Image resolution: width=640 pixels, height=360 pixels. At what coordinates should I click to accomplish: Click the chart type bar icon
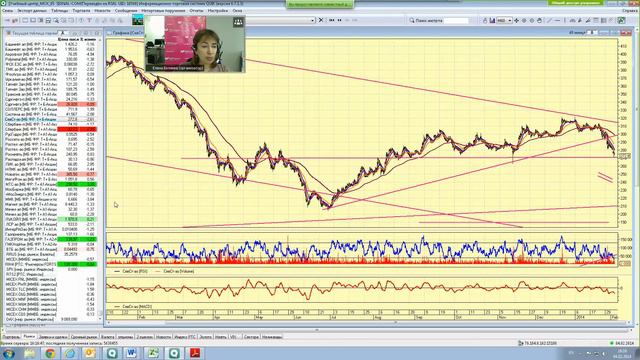click(492, 20)
